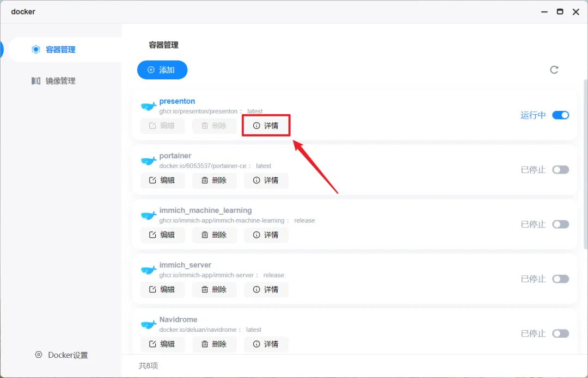The image size is (588, 378).
Task: Open the 容器管理 section
Action: (65, 49)
